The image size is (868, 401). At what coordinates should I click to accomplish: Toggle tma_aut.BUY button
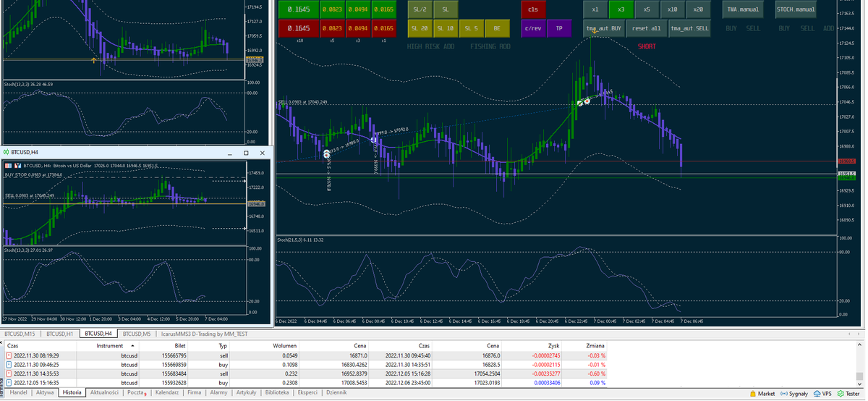604,28
